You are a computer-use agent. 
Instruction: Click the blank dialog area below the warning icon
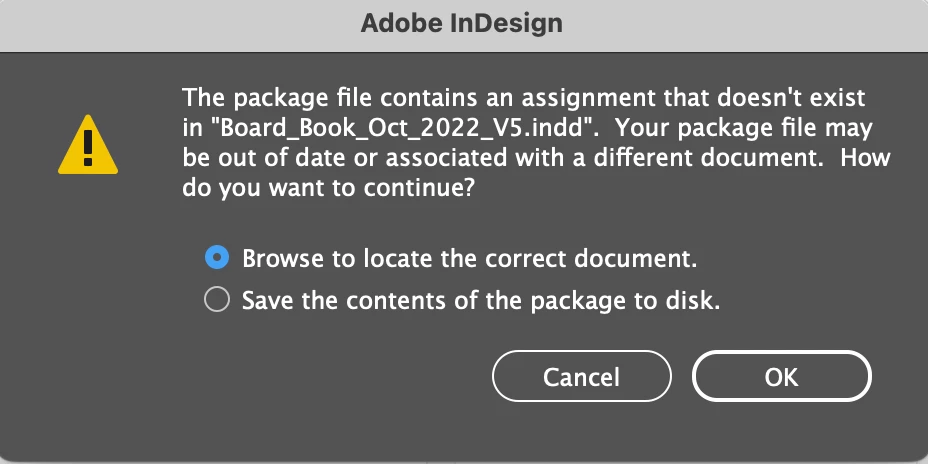tap(88, 300)
